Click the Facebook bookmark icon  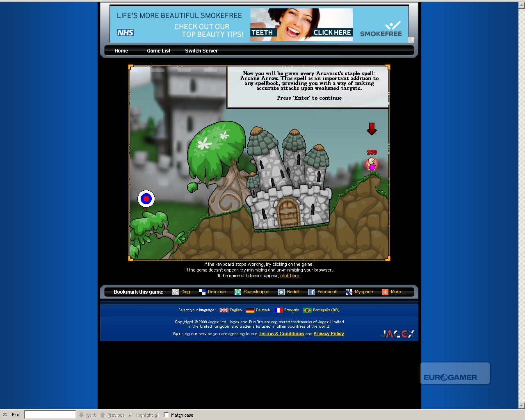coord(312,292)
